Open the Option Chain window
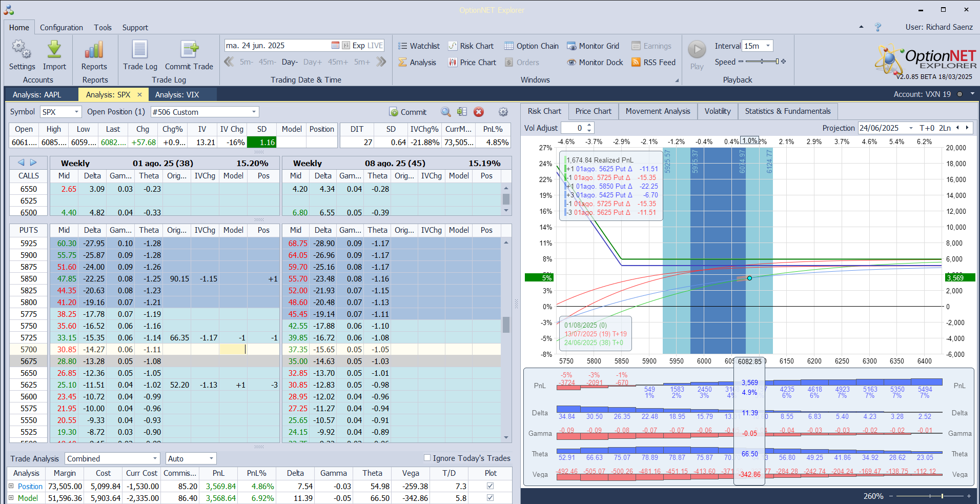This screenshot has height=504, width=980. pos(532,46)
